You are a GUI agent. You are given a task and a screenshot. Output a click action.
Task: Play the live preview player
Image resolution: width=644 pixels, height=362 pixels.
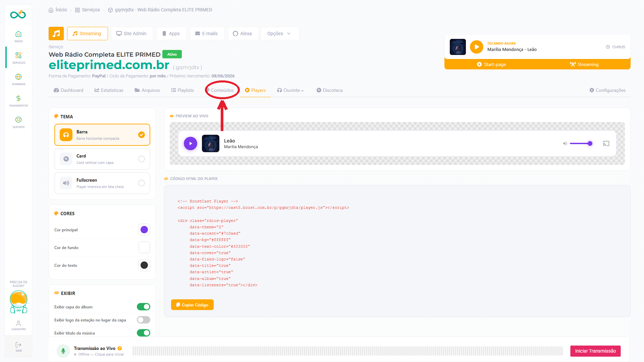tap(191, 143)
